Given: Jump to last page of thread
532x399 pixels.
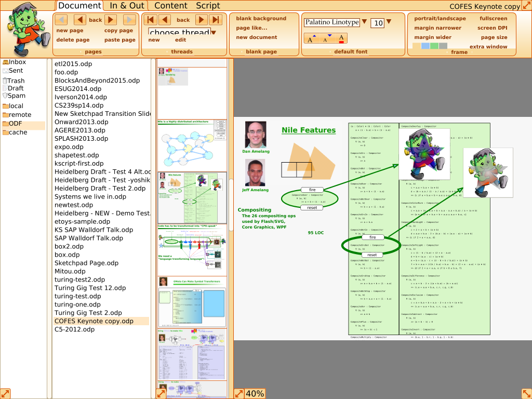Looking at the screenshot, I should 216,20.
